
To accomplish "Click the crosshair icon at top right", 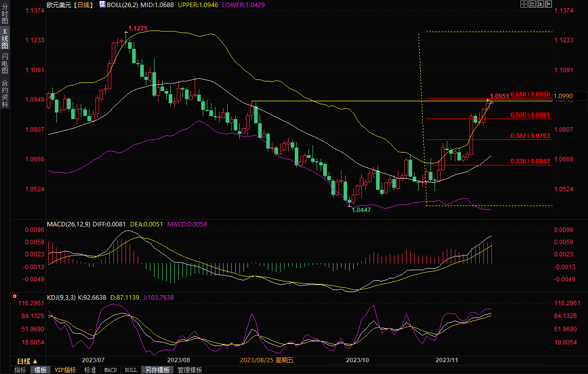I will 524,4.
